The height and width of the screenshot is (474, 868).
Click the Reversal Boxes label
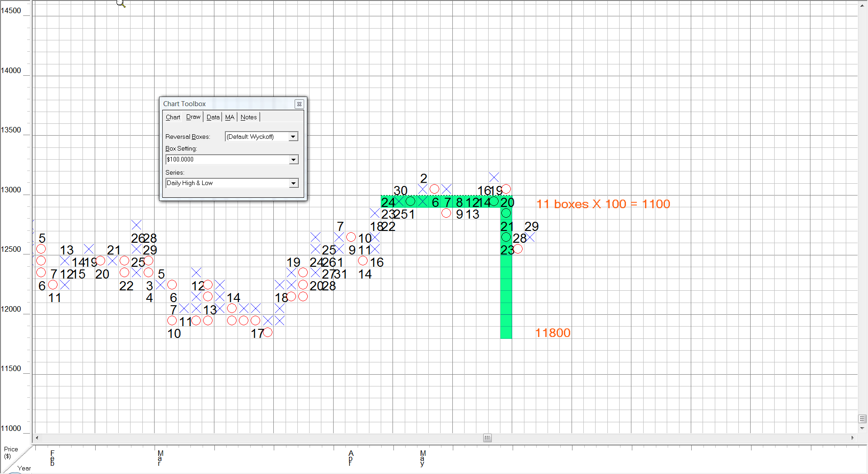(188, 137)
